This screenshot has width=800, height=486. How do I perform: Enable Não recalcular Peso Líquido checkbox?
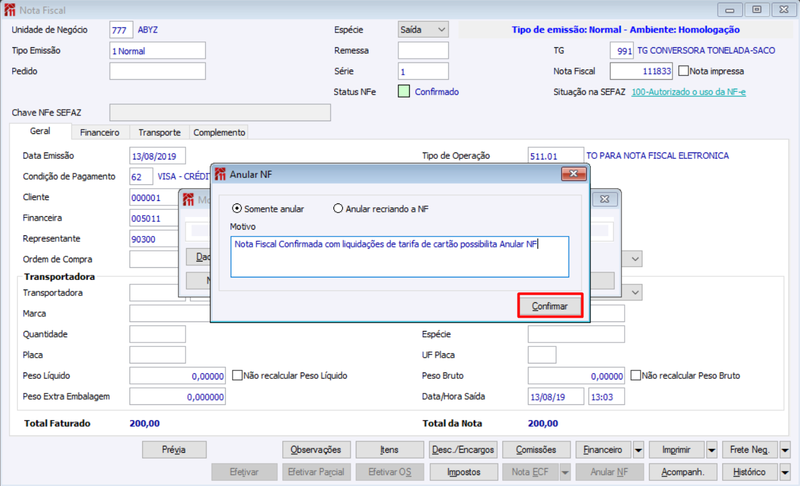pyautogui.click(x=237, y=375)
